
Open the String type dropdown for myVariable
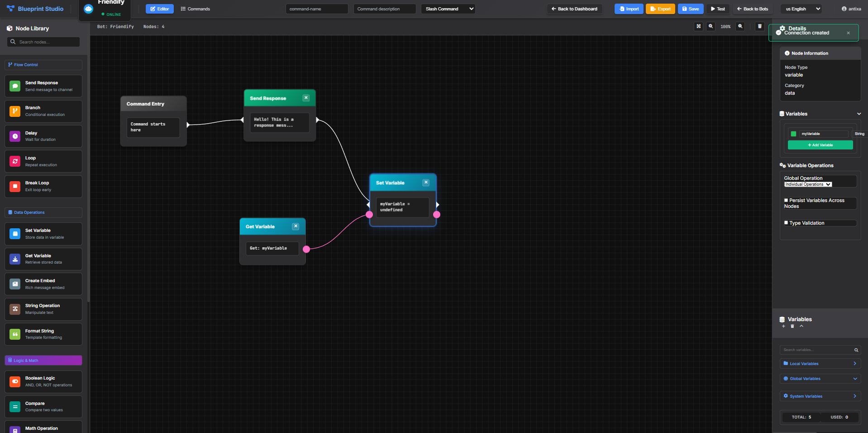pyautogui.click(x=859, y=134)
